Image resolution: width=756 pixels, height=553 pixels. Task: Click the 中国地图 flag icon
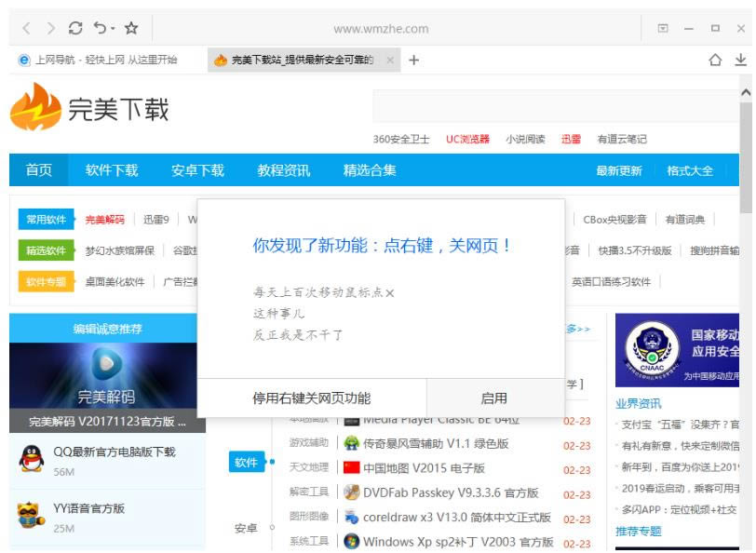point(352,467)
